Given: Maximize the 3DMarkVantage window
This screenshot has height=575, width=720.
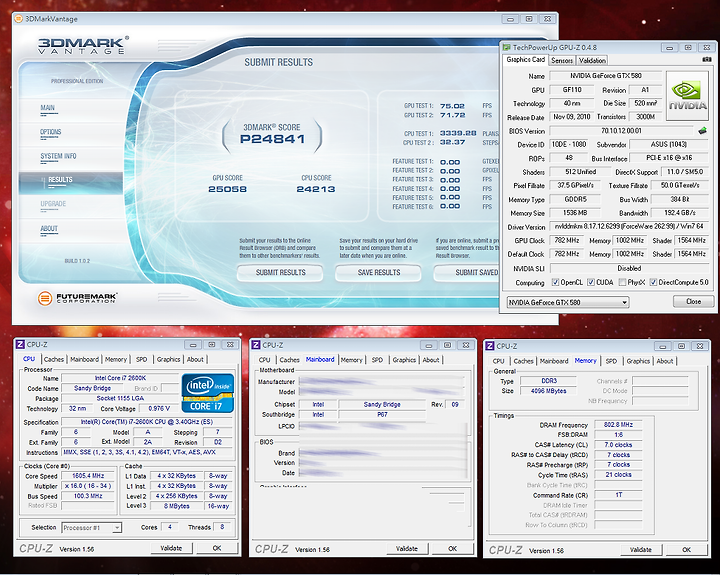Looking at the screenshot, I should [529, 19].
